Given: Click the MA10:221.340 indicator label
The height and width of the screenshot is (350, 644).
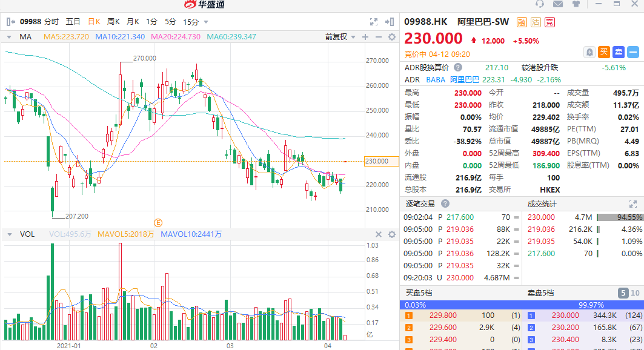Looking at the screenshot, I should pos(120,37).
